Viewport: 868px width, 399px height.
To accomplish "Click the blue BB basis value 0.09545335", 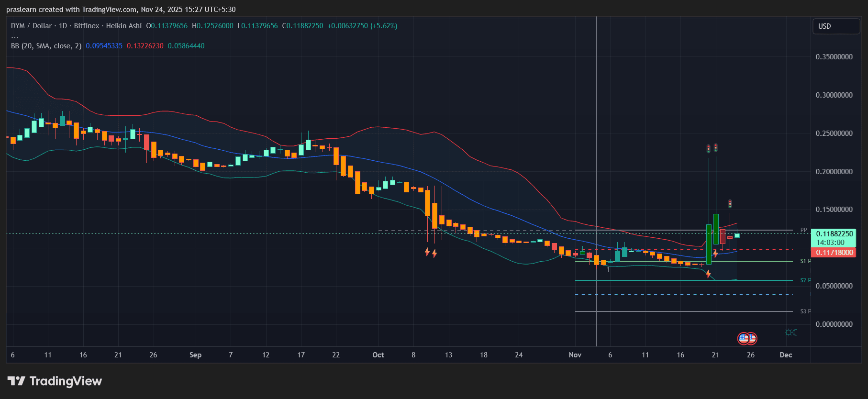I will point(104,46).
